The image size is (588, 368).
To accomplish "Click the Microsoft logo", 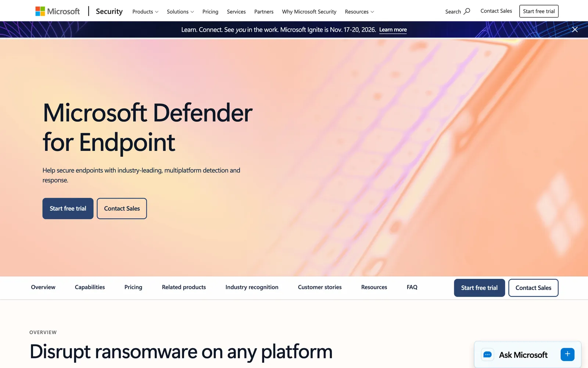I will [57, 11].
